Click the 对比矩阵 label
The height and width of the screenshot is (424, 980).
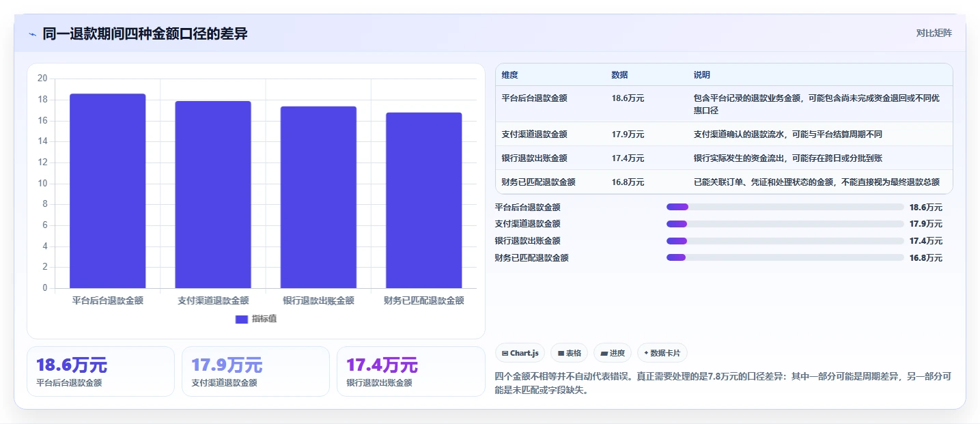[x=934, y=33]
